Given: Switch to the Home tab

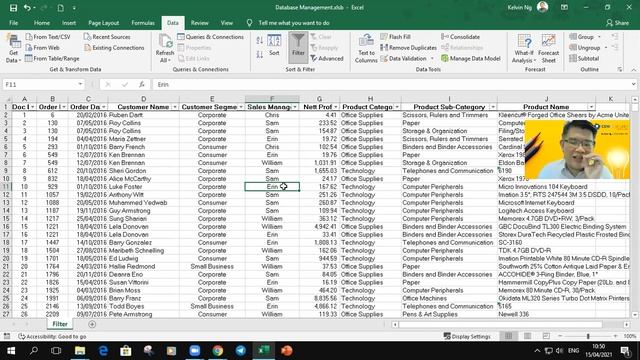Looking at the screenshot, I should [42, 23].
